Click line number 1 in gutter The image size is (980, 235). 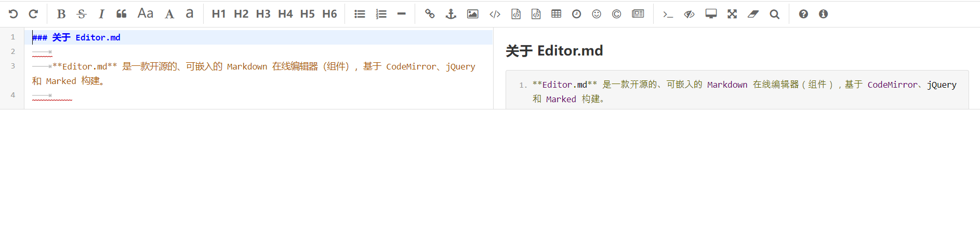point(13,37)
